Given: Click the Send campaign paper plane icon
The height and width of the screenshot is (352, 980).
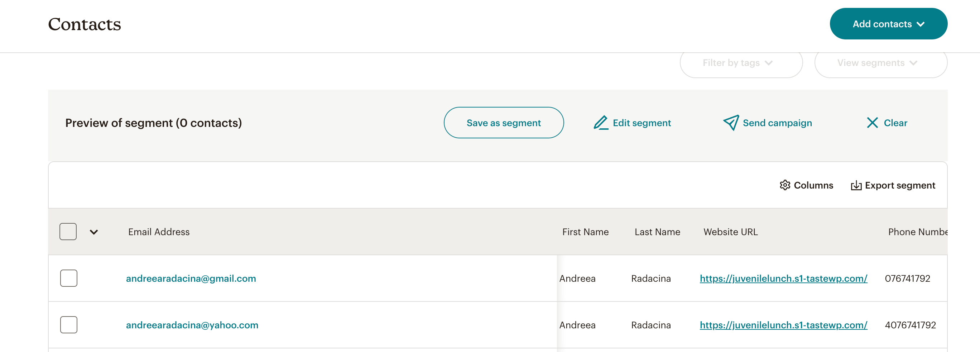Looking at the screenshot, I should (731, 123).
